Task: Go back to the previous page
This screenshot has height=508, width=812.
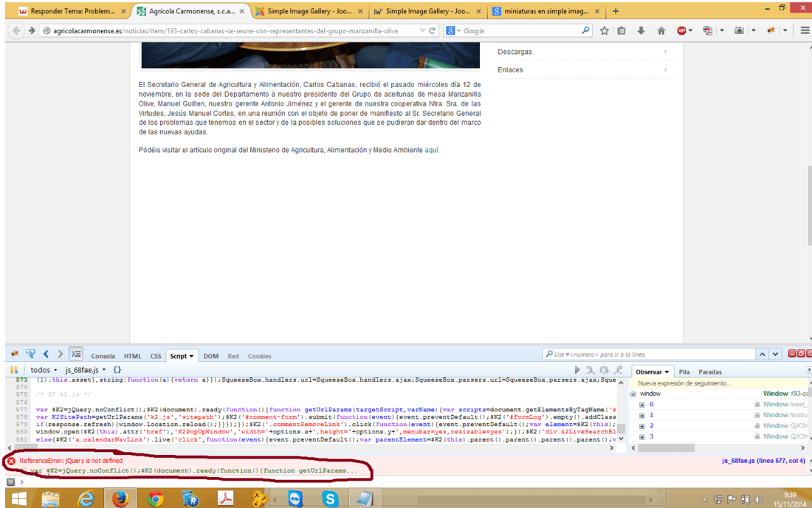Action: [16, 30]
